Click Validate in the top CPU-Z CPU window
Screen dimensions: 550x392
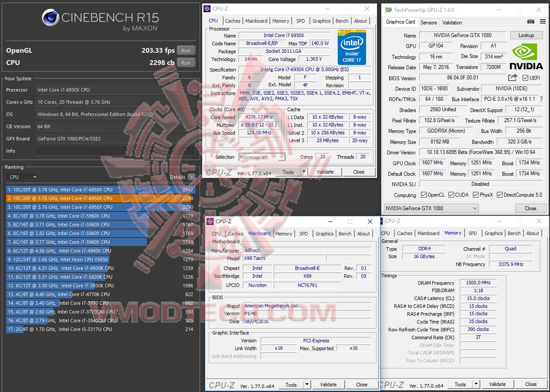click(x=325, y=172)
